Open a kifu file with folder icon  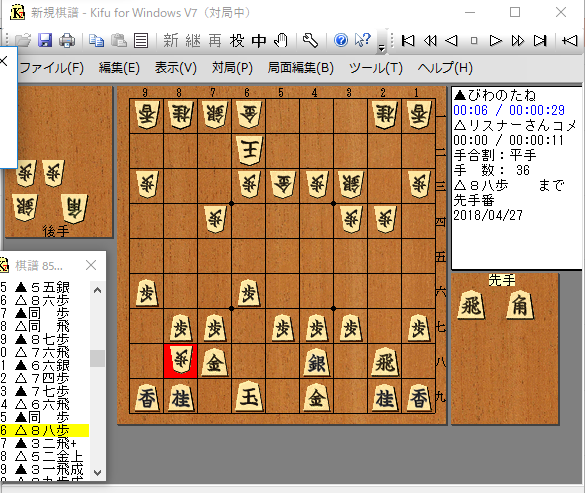tap(23, 40)
